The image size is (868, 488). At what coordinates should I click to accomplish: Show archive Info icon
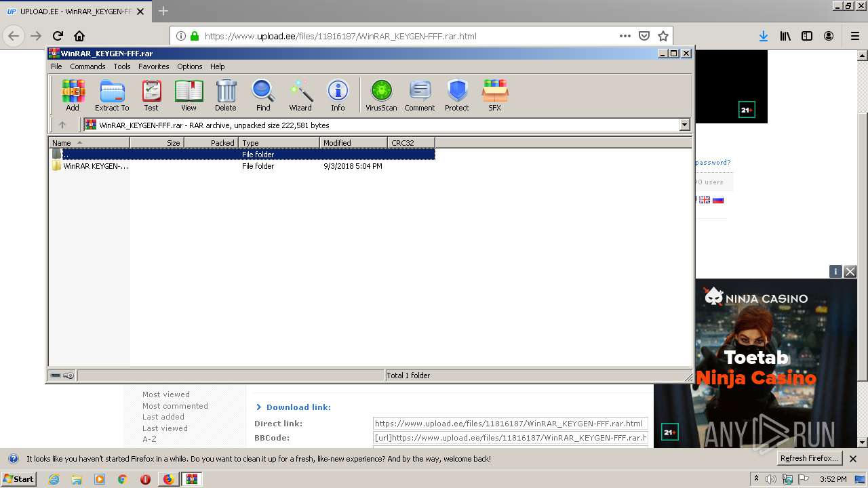[338, 95]
